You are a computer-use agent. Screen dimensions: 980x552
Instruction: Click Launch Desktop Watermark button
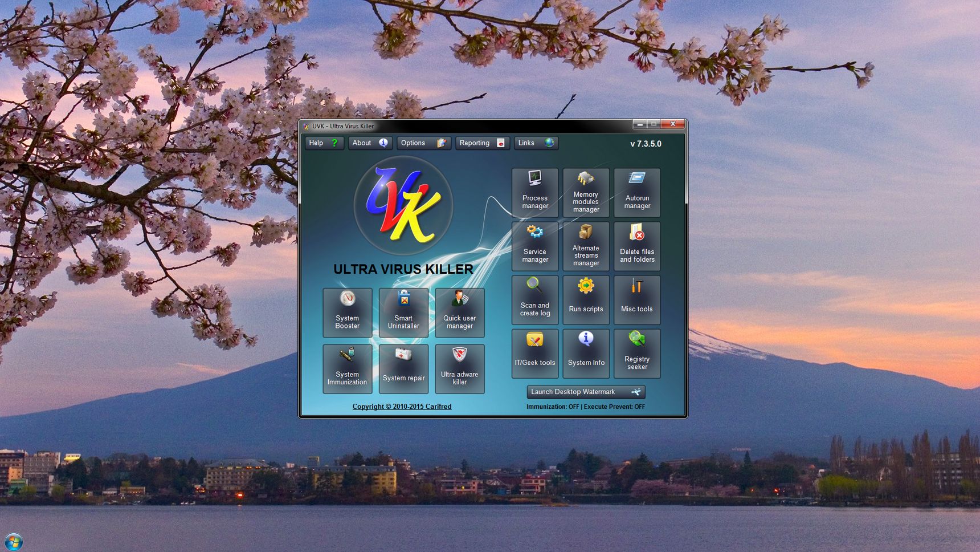[586, 392]
